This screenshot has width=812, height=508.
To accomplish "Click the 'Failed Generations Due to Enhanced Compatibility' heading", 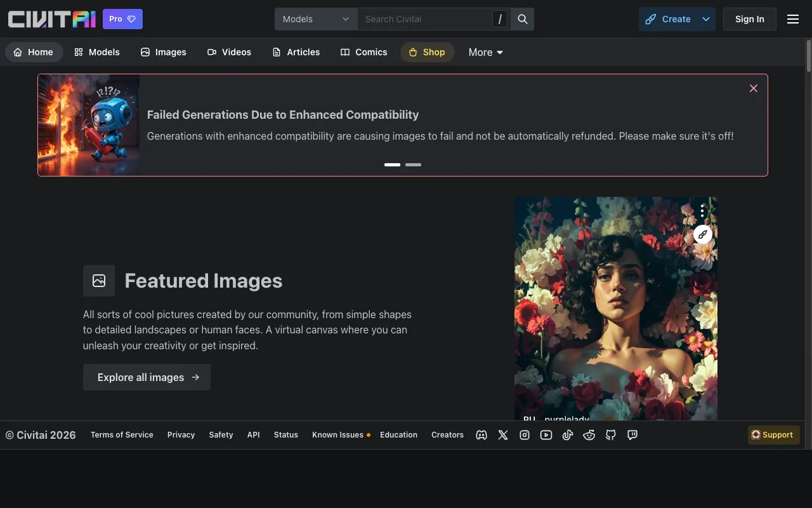I will tap(283, 115).
